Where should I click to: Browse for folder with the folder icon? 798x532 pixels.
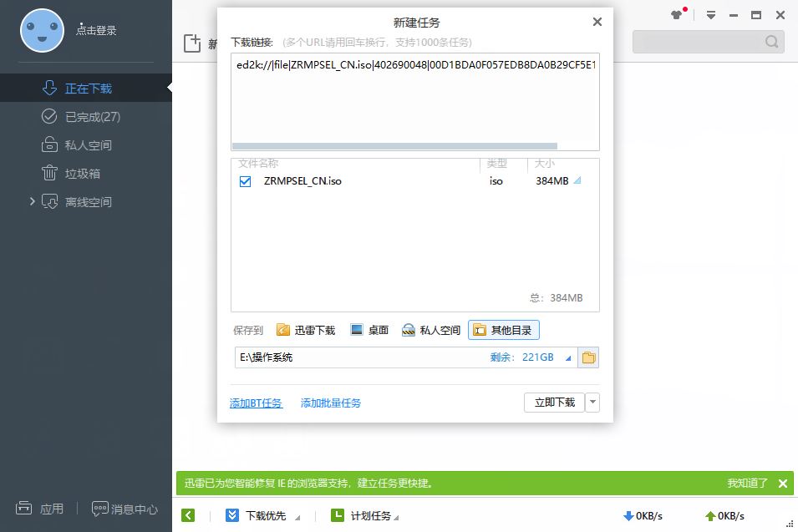point(588,357)
